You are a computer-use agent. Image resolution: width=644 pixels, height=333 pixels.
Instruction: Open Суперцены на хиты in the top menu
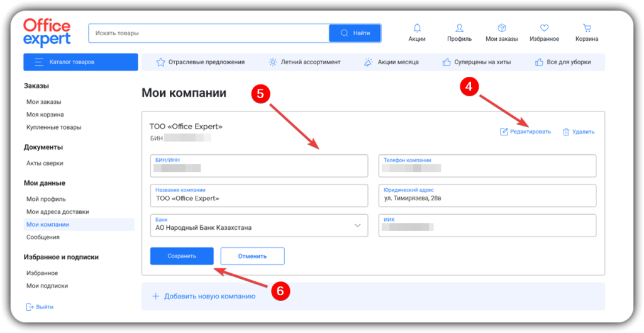tap(477, 62)
